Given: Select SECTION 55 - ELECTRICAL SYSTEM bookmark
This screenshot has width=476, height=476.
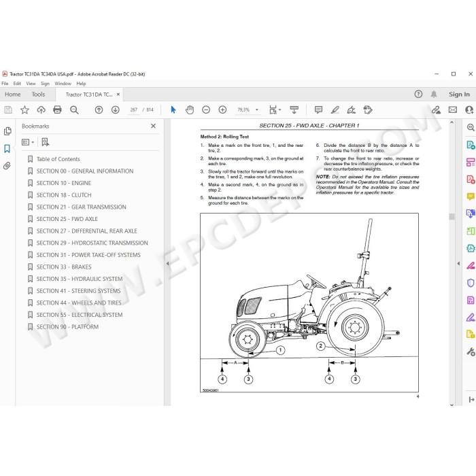Looking at the screenshot, I should click(x=80, y=315).
